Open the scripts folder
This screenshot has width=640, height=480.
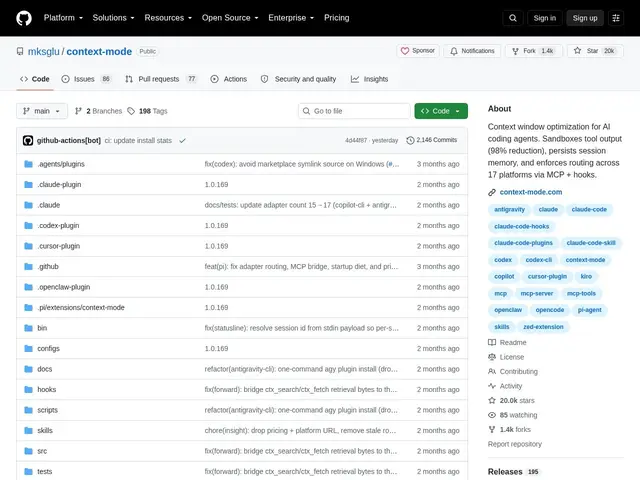[47, 410]
